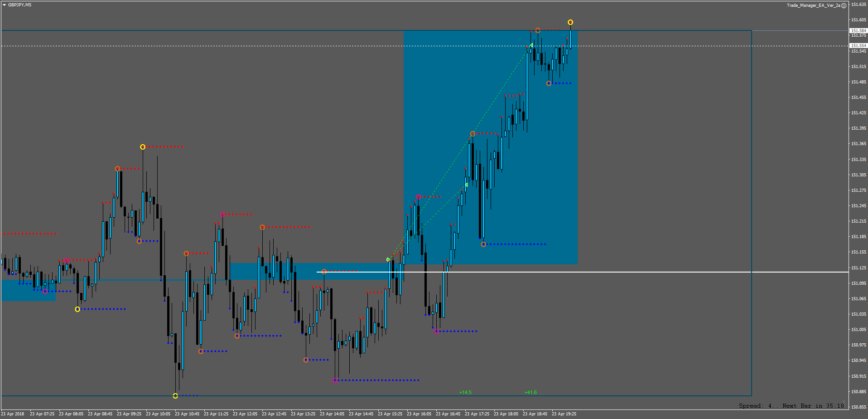Click the 151.005 price axis label

(859, 330)
